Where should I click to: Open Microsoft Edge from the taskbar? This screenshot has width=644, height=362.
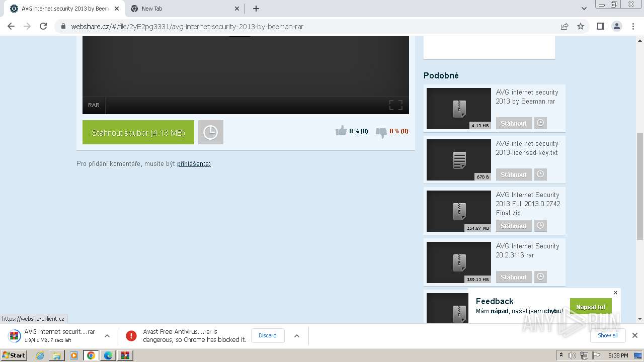(108, 355)
